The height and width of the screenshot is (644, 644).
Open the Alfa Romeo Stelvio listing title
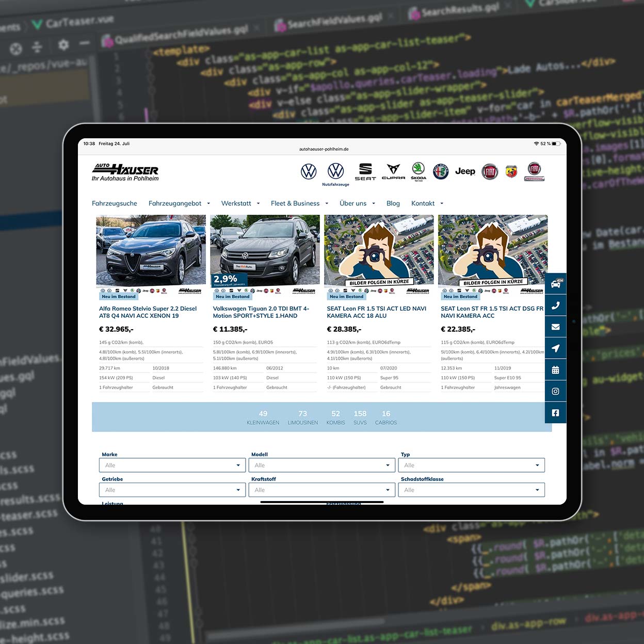pyautogui.click(x=148, y=312)
